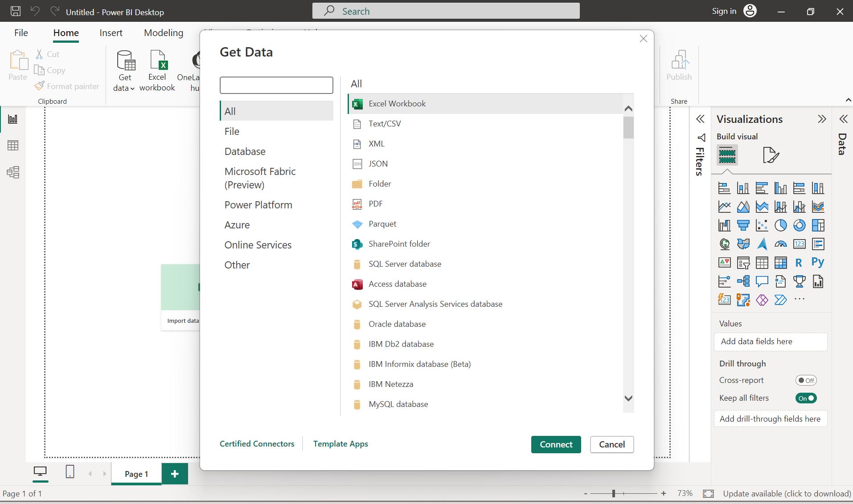Image resolution: width=853 pixels, height=504 pixels.
Task: Add a Slicer visual
Action: click(x=743, y=263)
